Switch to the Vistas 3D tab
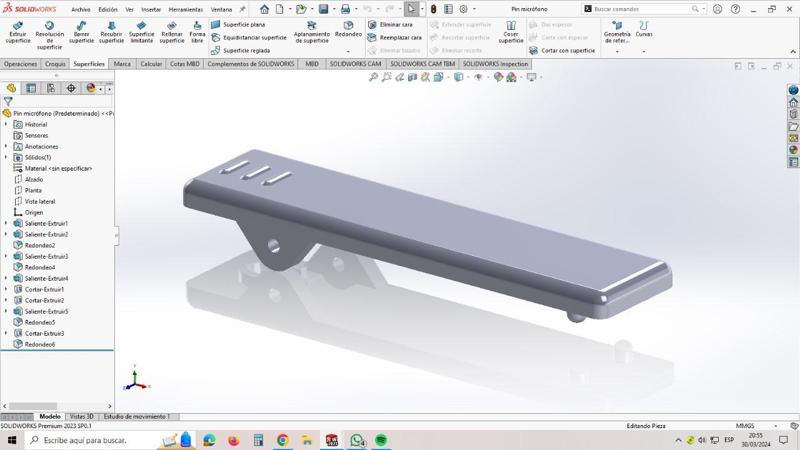The width and height of the screenshot is (800, 450). click(82, 417)
